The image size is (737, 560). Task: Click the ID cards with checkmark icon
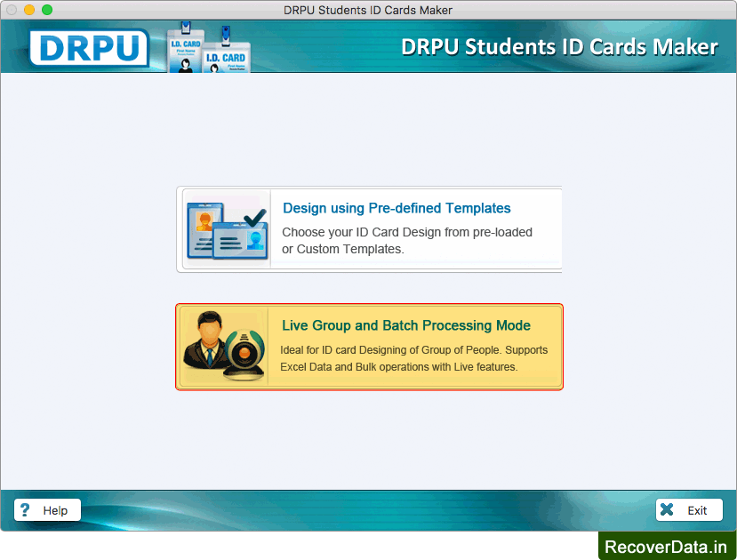click(x=227, y=229)
